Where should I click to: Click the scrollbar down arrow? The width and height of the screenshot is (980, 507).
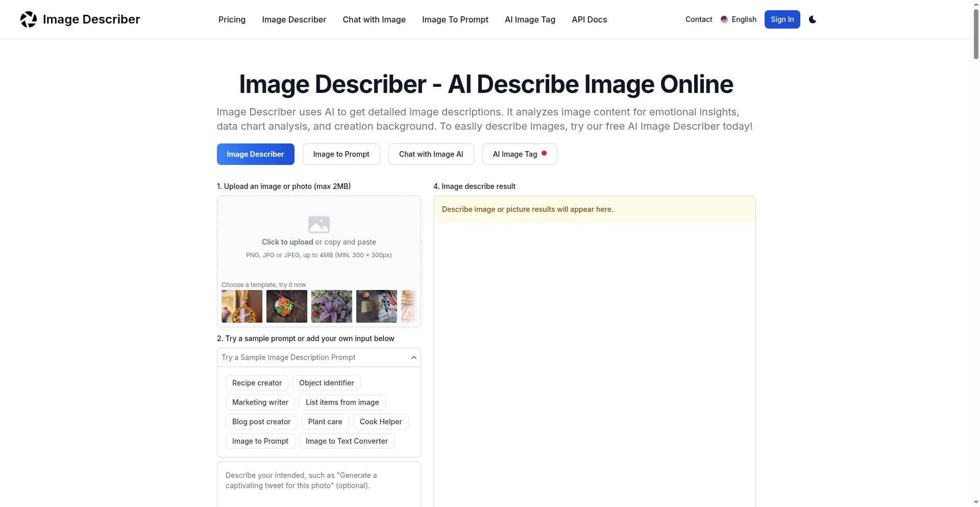click(976, 503)
